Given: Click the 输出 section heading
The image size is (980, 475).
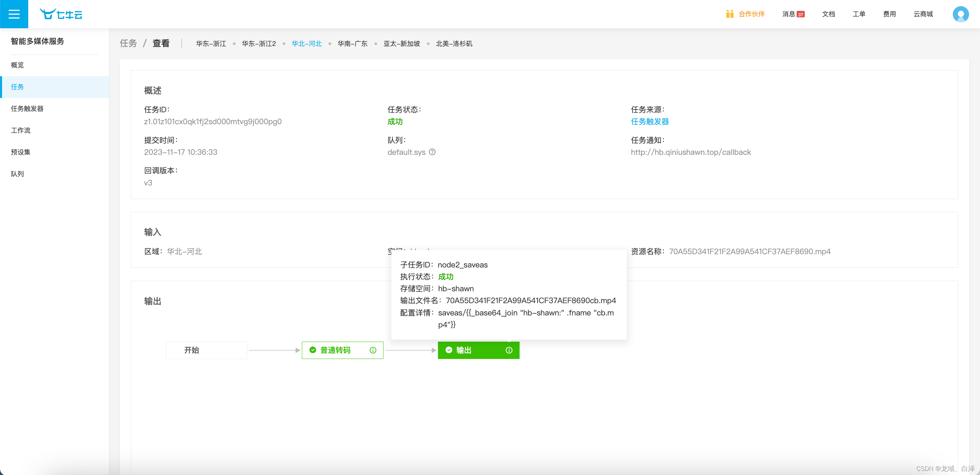Looking at the screenshot, I should pyautogui.click(x=152, y=301).
